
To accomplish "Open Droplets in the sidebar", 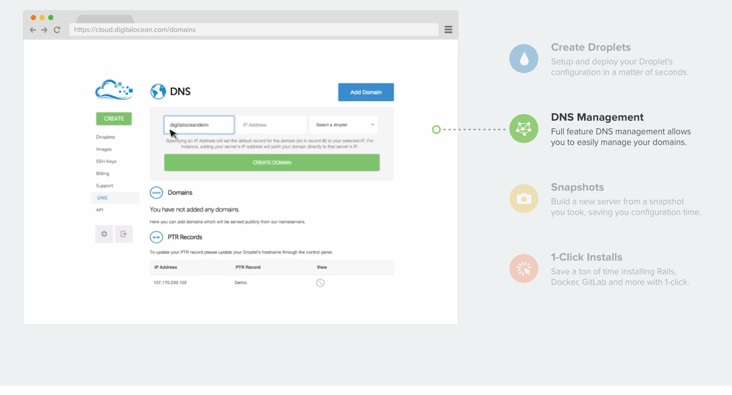I will (x=106, y=137).
